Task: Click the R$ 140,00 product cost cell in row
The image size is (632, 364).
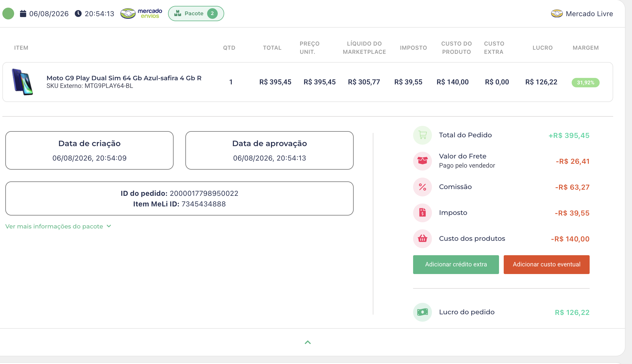Action: [x=453, y=82]
